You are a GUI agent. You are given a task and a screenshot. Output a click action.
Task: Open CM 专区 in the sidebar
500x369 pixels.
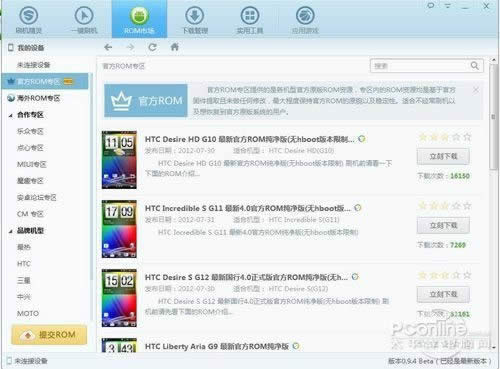[x=30, y=214]
